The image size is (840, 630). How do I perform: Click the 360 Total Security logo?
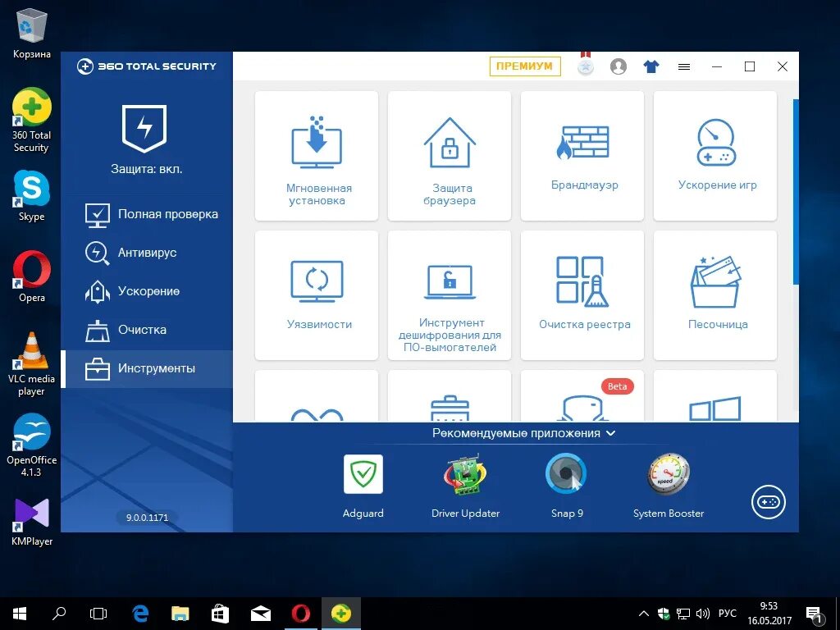pyautogui.click(x=146, y=66)
